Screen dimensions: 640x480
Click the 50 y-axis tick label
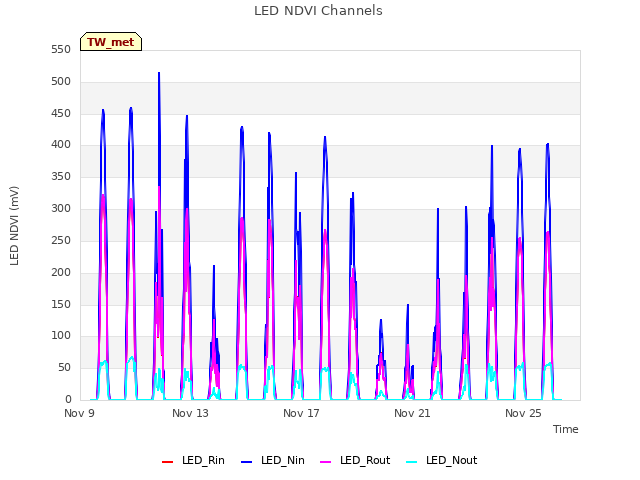pos(64,368)
